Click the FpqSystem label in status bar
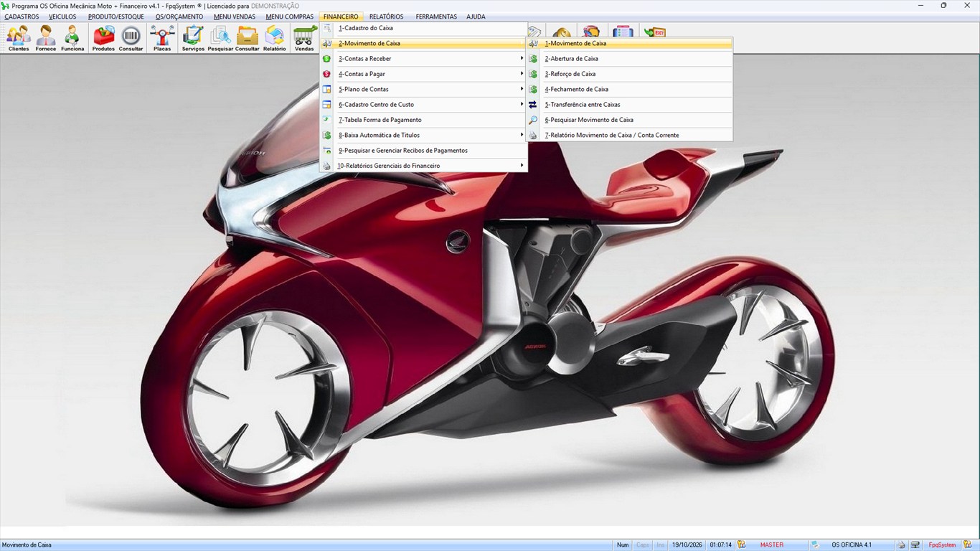 943,545
